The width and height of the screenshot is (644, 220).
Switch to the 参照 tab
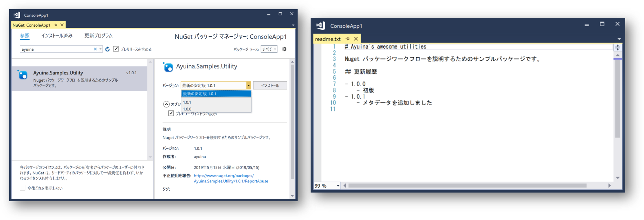[x=25, y=36]
